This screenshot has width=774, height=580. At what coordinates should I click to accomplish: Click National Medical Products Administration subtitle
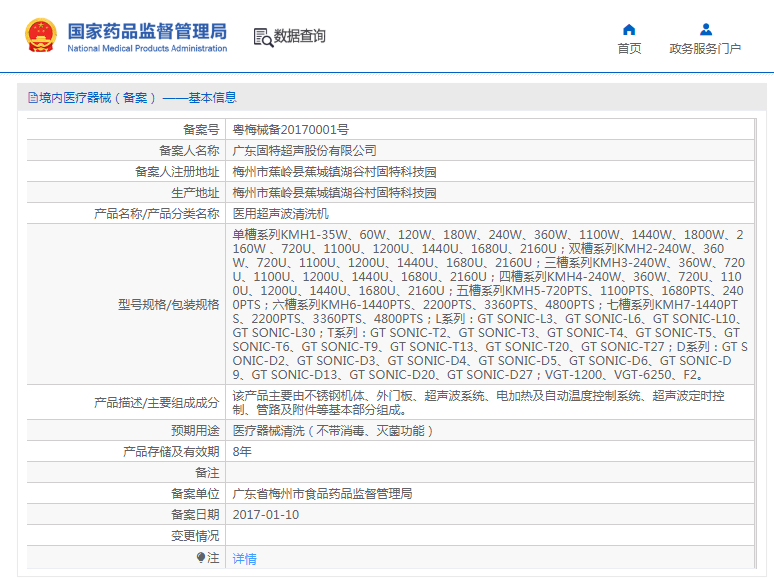coord(147,48)
